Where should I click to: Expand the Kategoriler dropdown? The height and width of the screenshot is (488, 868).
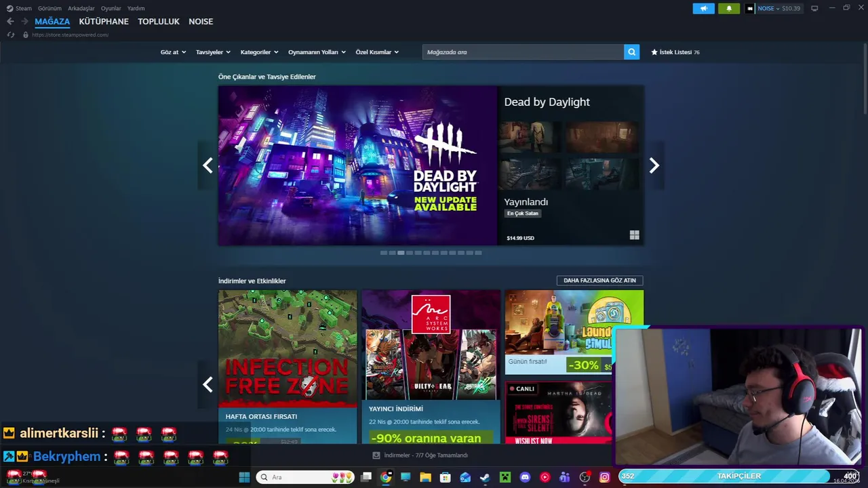click(x=259, y=52)
